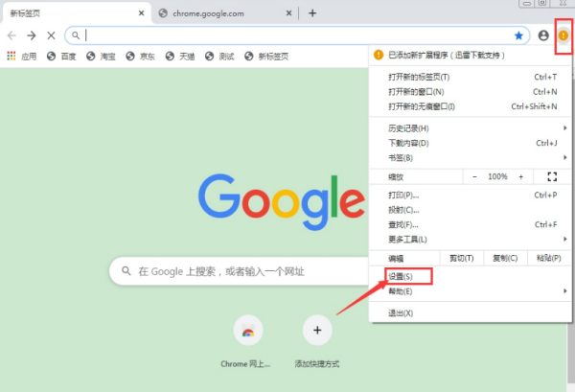Open 设置(S) from the menu
Screen dimensions: 575x392
(471, 276)
